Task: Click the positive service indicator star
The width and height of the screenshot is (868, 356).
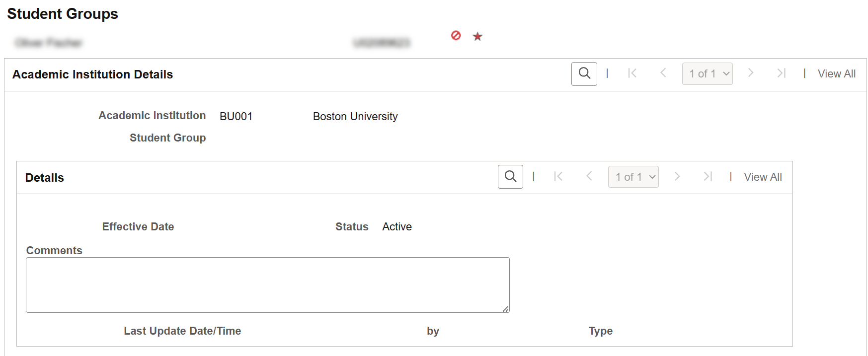Action: point(477,36)
